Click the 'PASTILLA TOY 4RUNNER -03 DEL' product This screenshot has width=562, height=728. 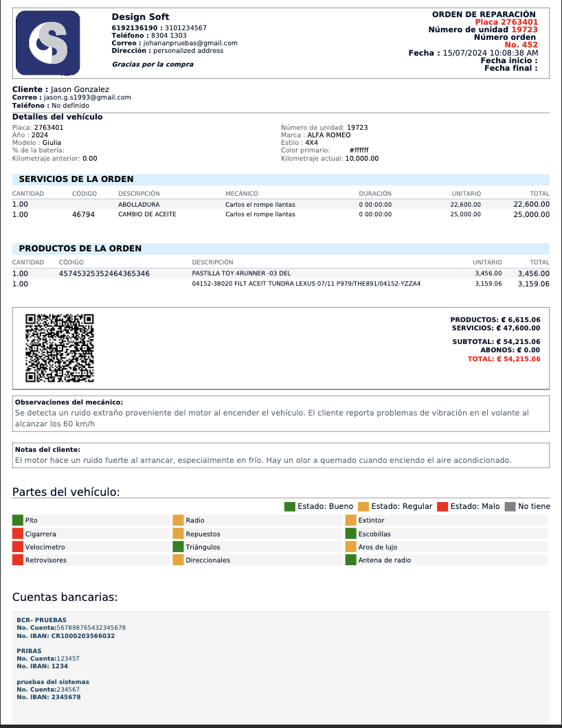click(x=242, y=273)
